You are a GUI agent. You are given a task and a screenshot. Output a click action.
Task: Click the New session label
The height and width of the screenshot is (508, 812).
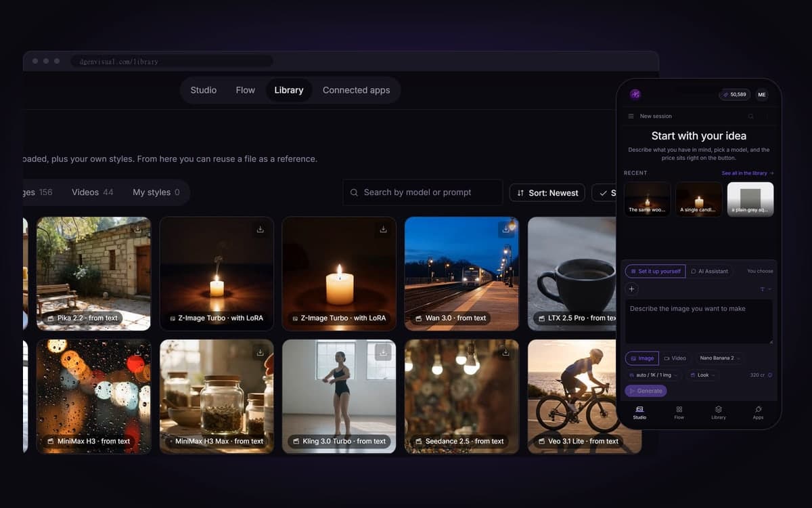[656, 117]
